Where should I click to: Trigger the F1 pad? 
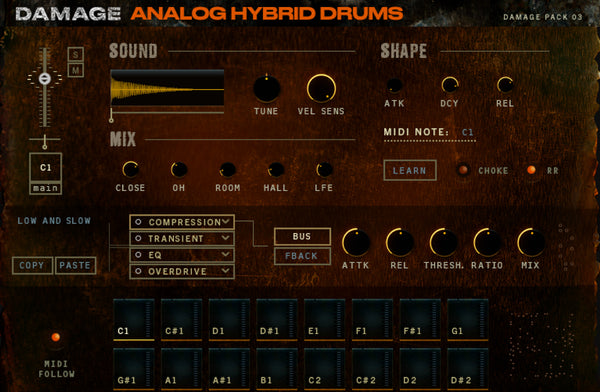372,320
